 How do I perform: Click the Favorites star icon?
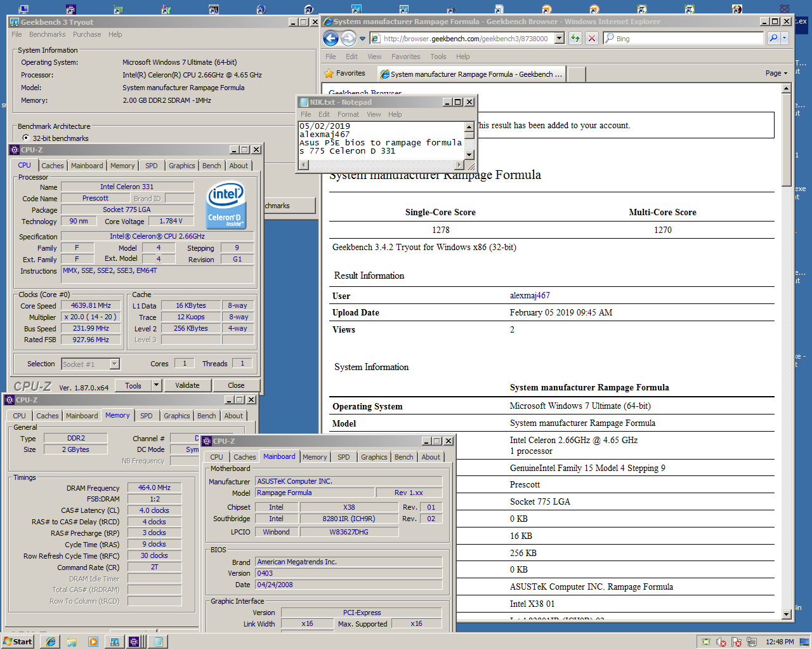click(x=329, y=74)
